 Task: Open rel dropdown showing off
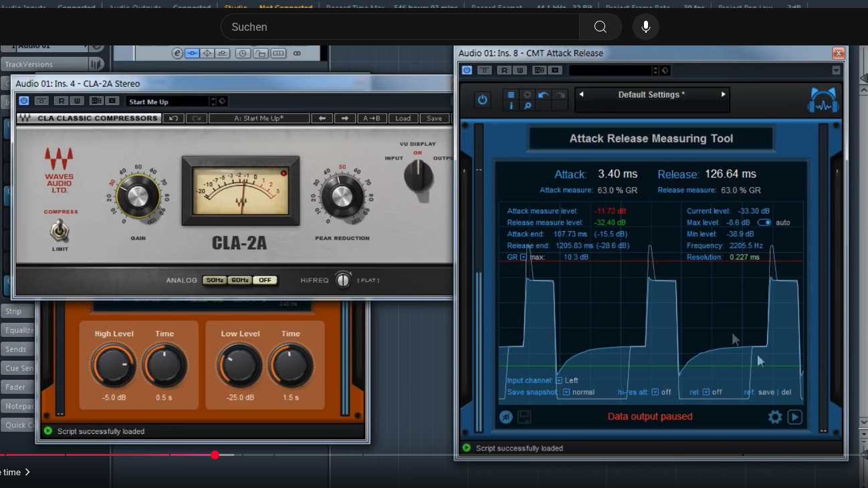click(x=706, y=392)
